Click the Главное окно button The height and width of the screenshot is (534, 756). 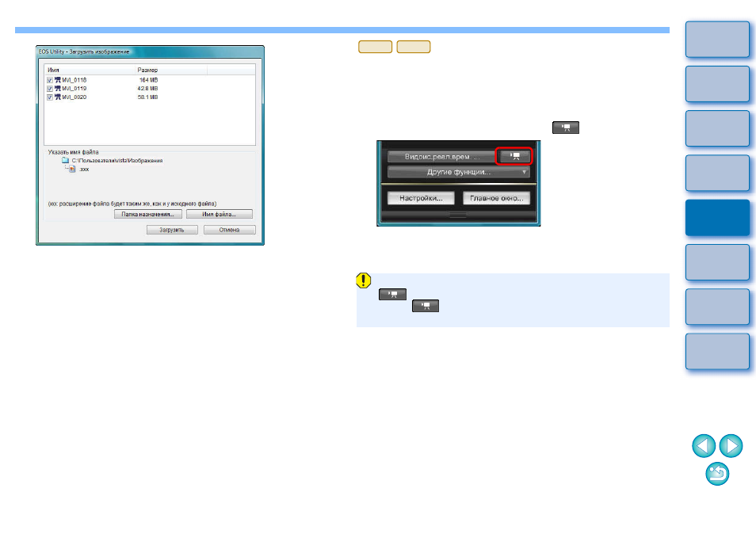point(497,198)
